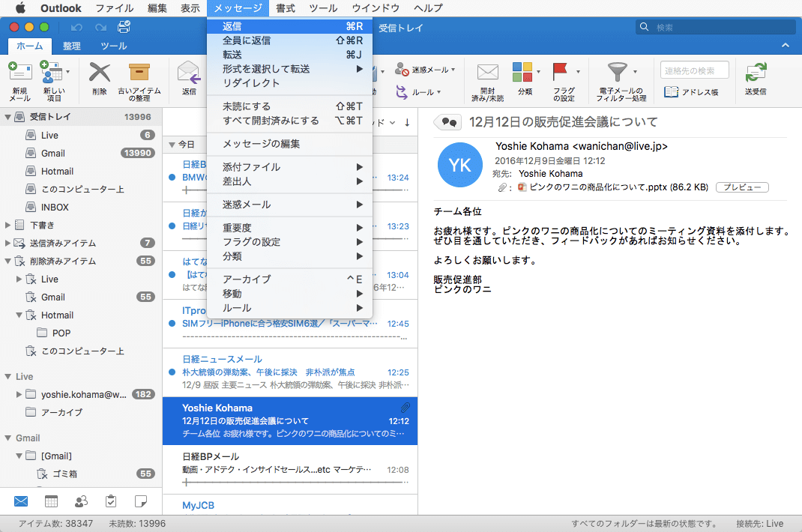Open the 日経ニュースメール message
The width and height of the screenshot is (802, 532).
tap(290, 372)
